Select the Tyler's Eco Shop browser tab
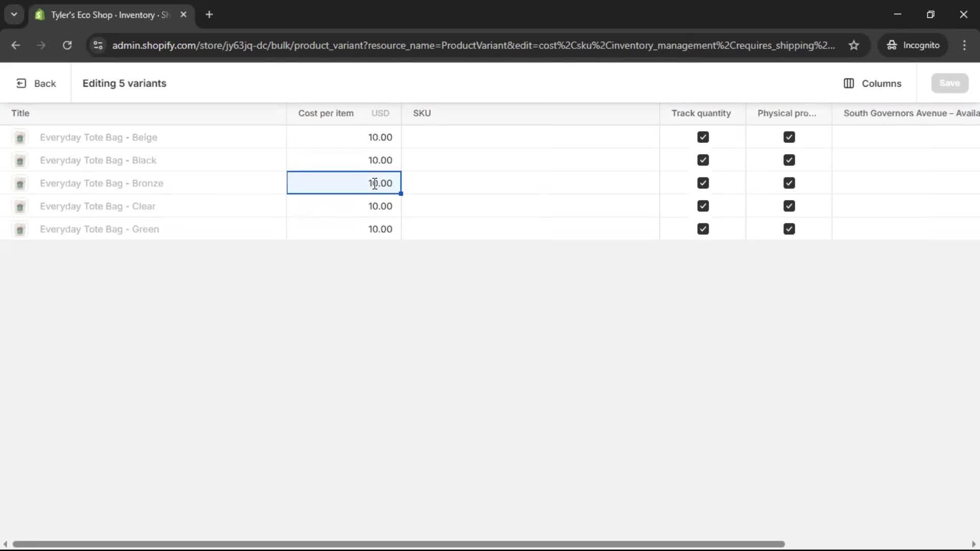980x551 pixels. 102,15
